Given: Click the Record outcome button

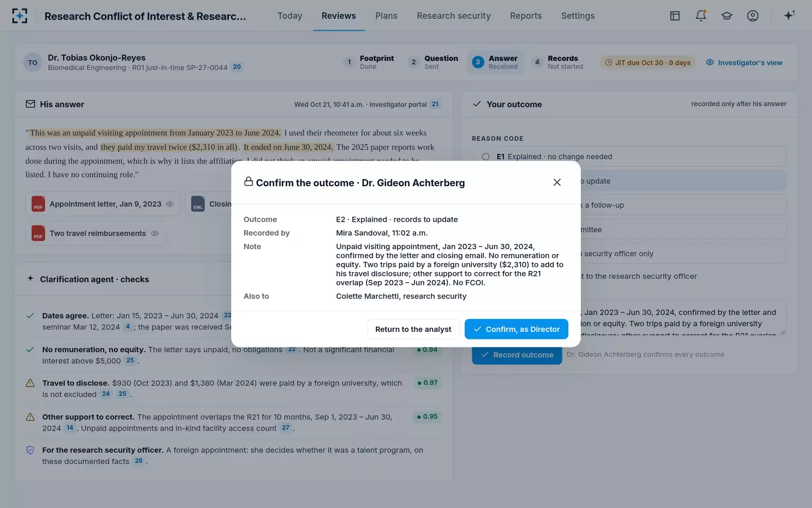Looking at the screenshot, I should pos(517,355).
